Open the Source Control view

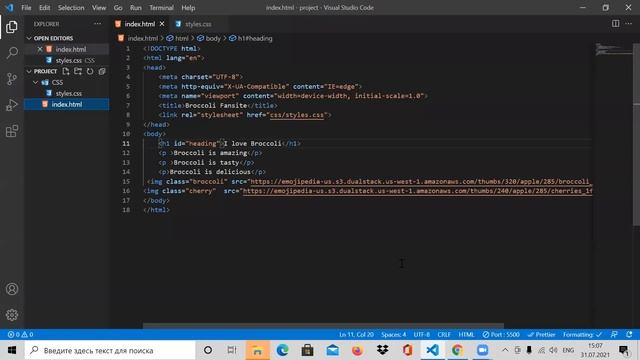[x=12, y=79]
